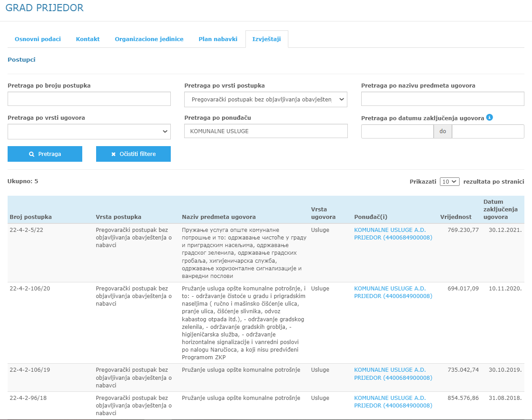Open the Osnovni podaci tab

38,39
